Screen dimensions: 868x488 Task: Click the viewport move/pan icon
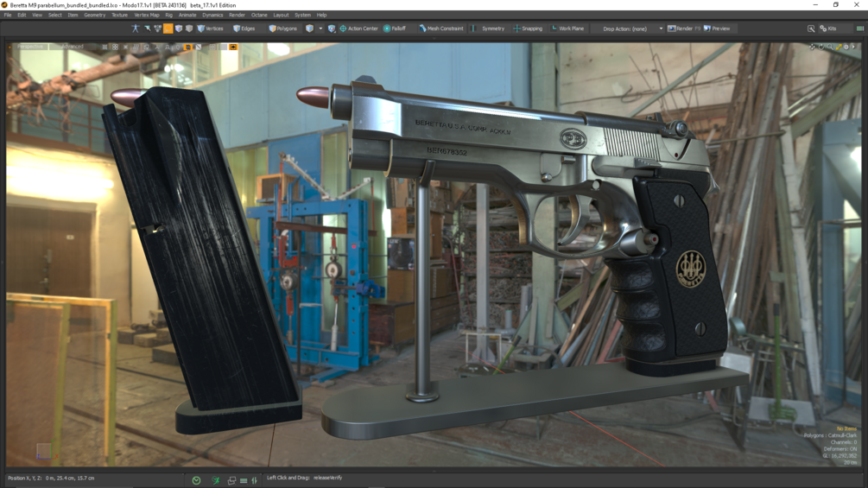[812, 47]
